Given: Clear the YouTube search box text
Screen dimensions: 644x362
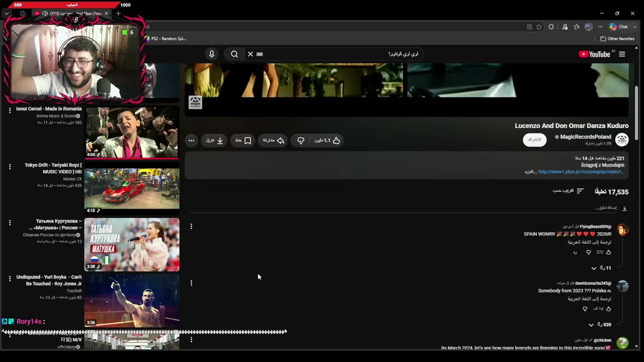Looking at the screenshot, I should (x=250, y=54).
